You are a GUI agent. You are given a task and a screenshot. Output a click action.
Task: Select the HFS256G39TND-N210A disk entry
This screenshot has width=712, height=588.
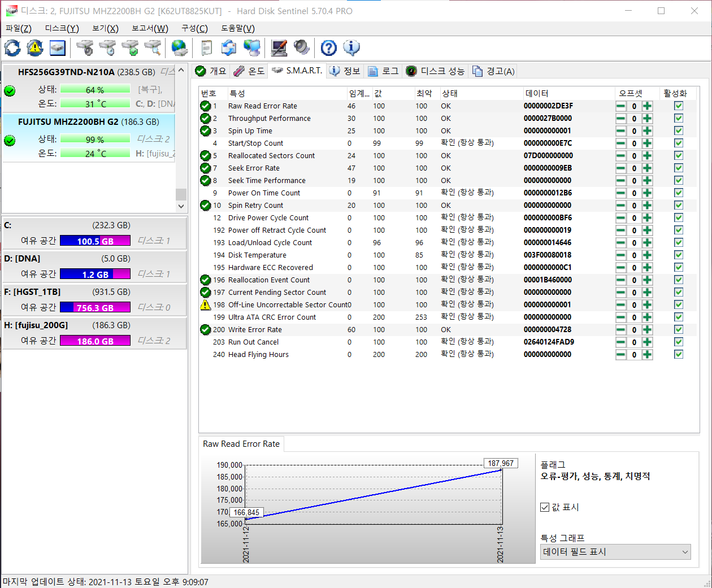point(89,88)
